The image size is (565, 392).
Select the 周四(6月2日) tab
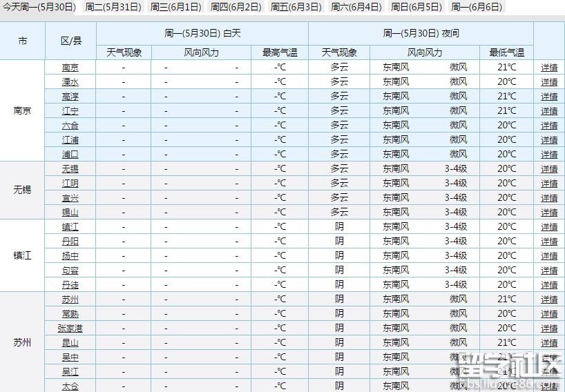236,7
